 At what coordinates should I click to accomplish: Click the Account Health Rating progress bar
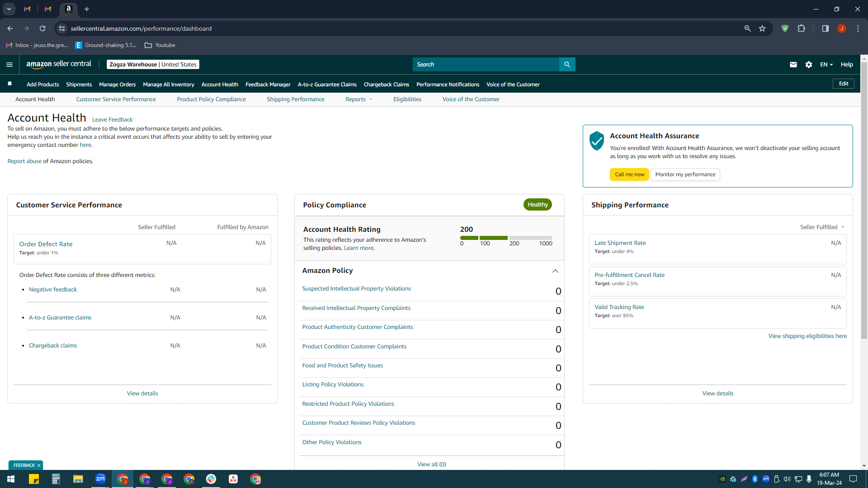(506, 238)
